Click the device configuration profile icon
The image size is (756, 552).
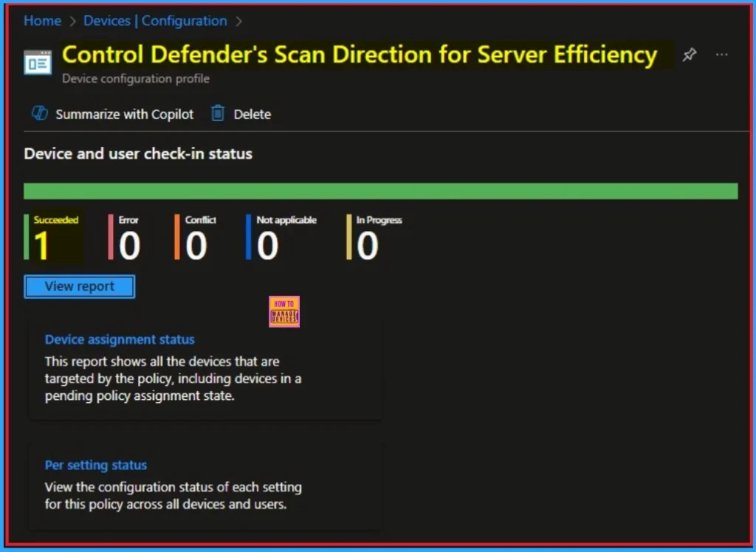pos(38,62)
